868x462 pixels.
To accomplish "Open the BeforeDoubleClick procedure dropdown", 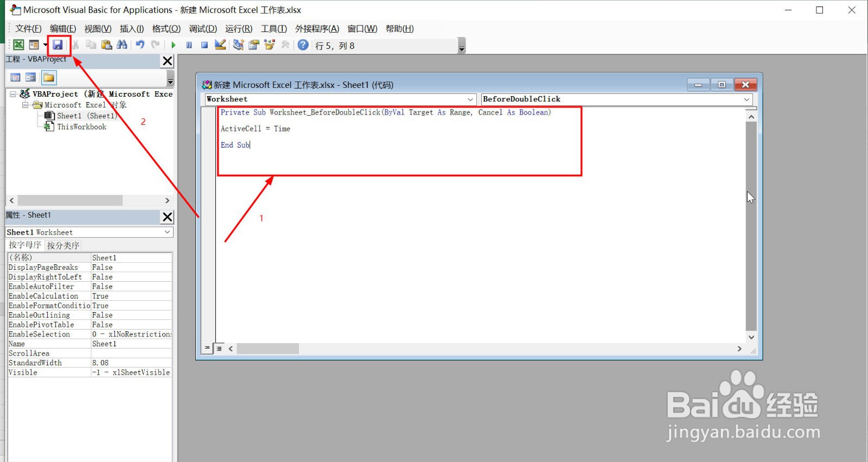I will 747,99.
